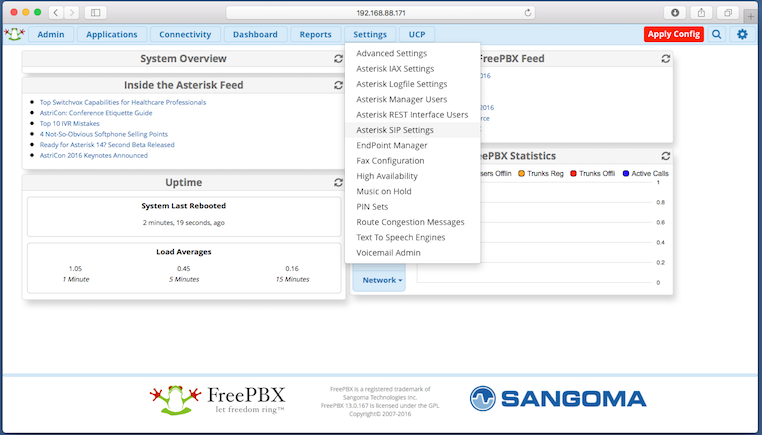Select Voicemail Admin
Screen dimensions: 762x435
[413, 253]
